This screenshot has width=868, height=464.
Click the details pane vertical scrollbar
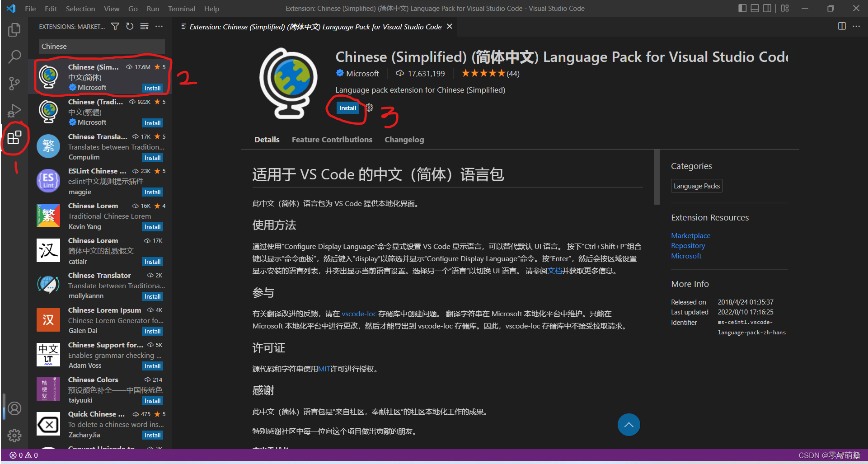pos(657,177)
